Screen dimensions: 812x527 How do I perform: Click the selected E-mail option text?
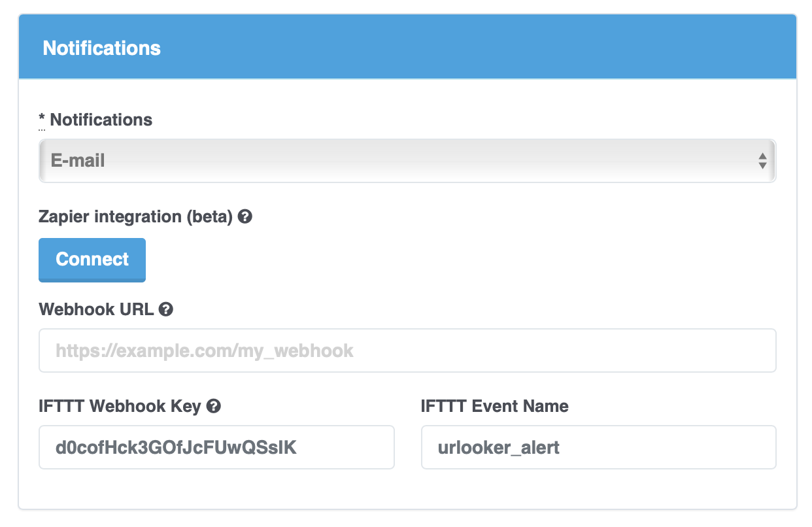pos(78,161)
